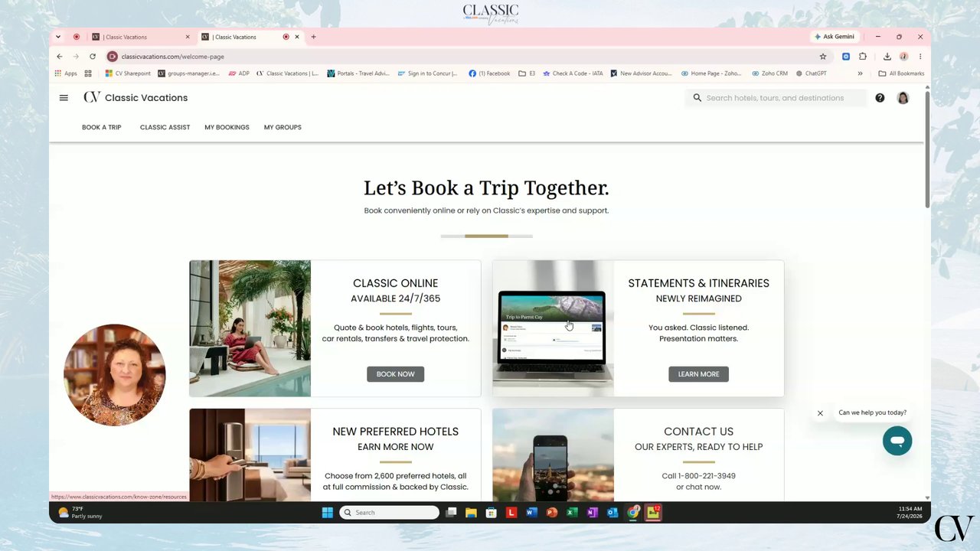Open File Explorer from the taskbar
The height and width of the screenshot is (551, 980).
click(x=471, y=513)
